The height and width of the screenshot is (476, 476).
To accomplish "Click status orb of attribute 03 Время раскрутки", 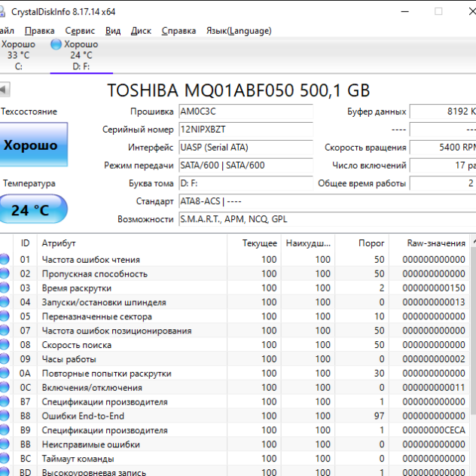I will click(5, 288).
